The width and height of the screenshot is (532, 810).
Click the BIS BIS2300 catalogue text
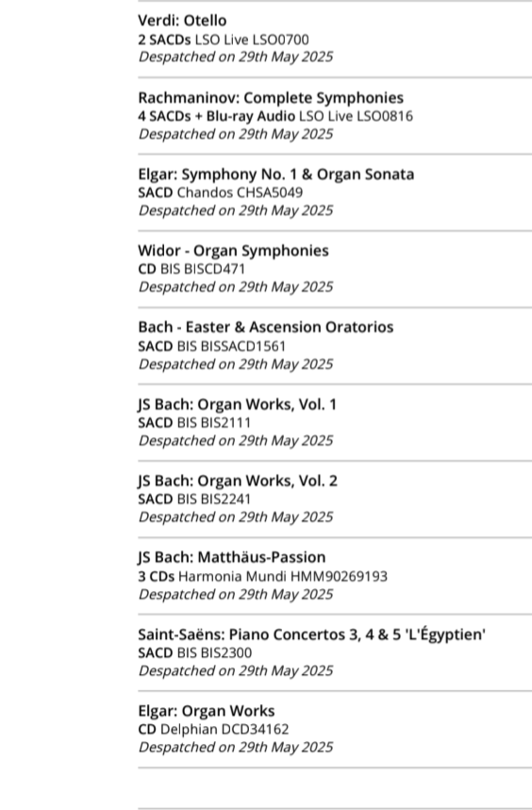tap(215, 653)
